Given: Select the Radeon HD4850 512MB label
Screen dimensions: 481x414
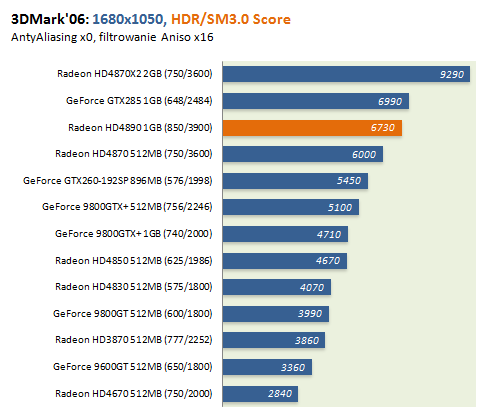Looking at the screenshot, I should (x=134, y=261).
